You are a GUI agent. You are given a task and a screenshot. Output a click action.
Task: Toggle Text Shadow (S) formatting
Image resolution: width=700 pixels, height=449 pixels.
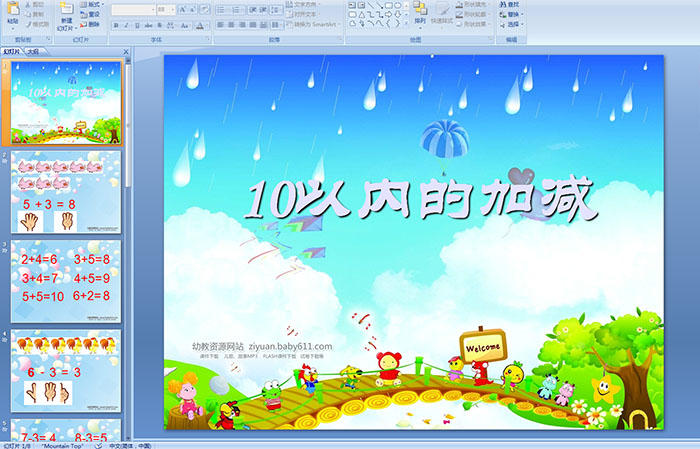159,25
